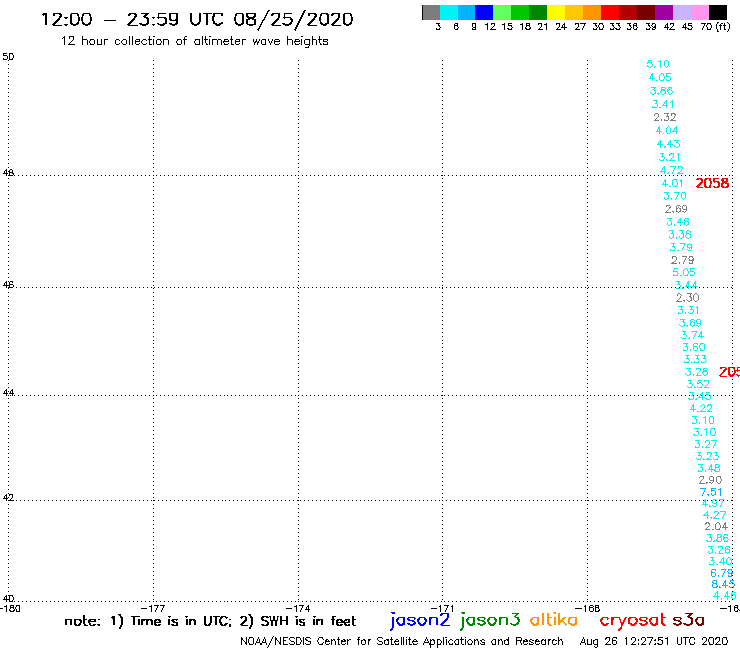Click the gray 2.79 reading

point(682,260)
